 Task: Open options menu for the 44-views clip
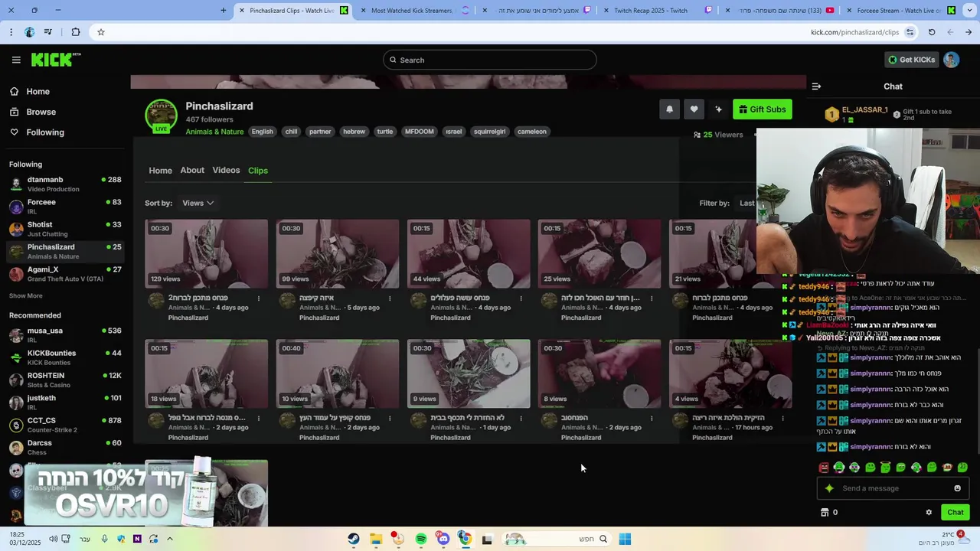(x=521, y=298)
